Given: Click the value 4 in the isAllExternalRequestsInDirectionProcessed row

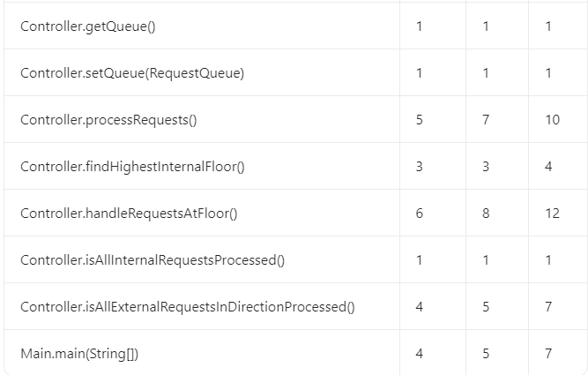Looking at the screenshot, I should click(419, 306).
